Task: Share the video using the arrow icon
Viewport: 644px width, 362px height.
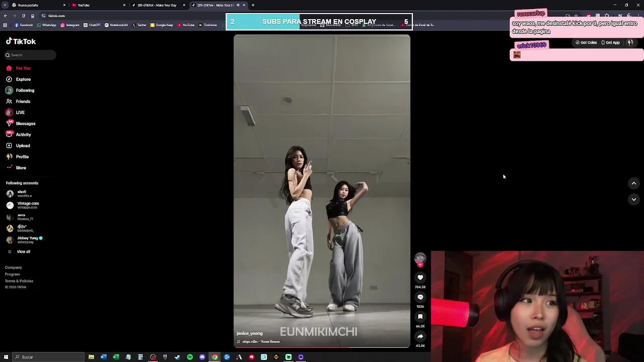Action: point(420,336)
